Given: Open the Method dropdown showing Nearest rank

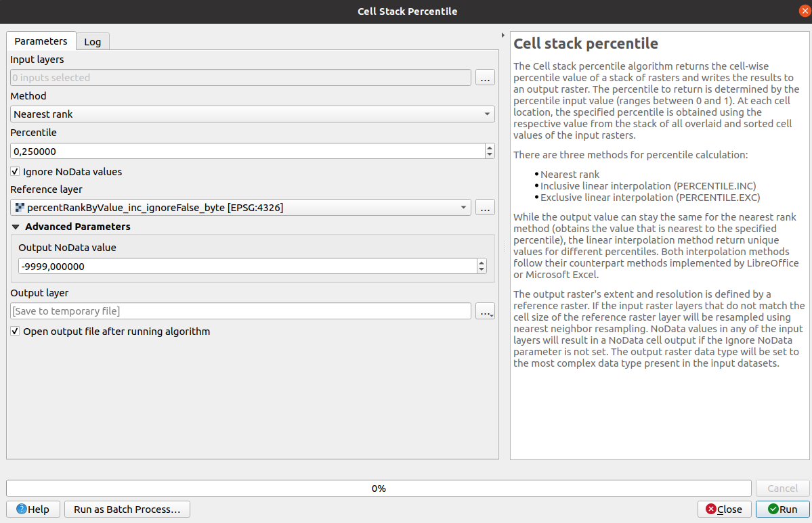Looking at the screenshot, I should coord(252,114).
